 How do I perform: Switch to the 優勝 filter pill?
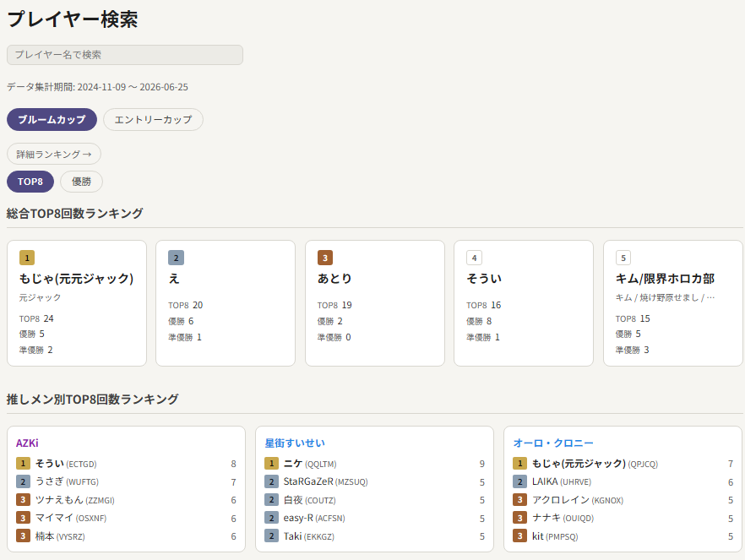click(81, 182)
